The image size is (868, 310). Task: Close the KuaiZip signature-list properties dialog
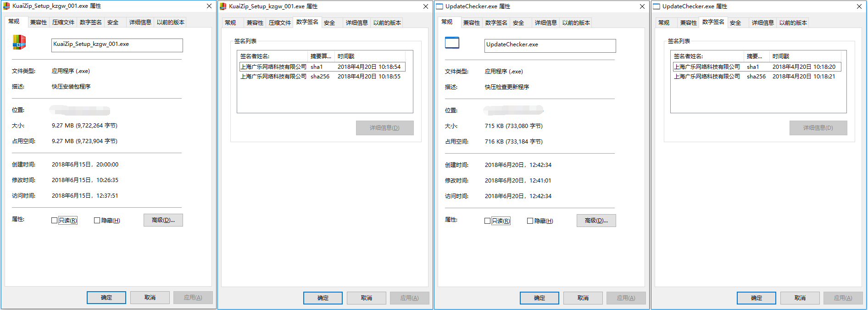(x=425, y=6)
